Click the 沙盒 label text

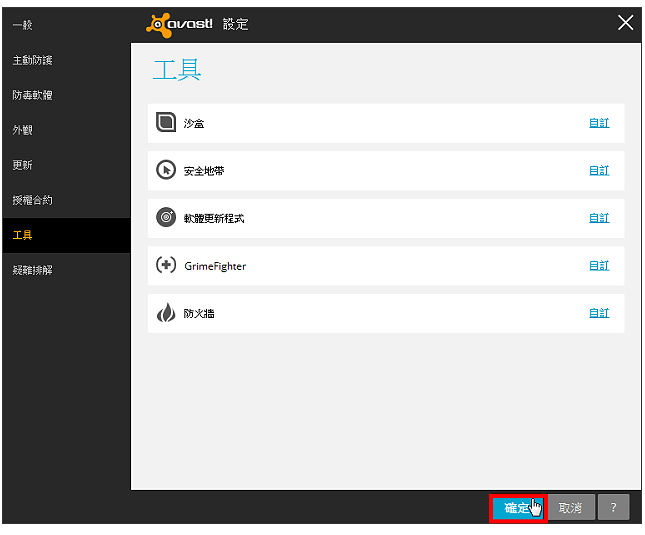pyautogui.click(x=194, y=123)
